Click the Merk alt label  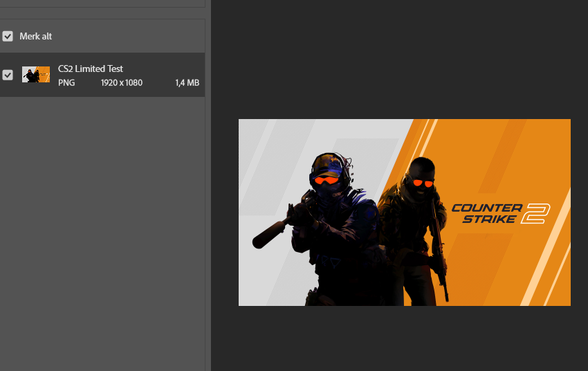coord(35,37)
